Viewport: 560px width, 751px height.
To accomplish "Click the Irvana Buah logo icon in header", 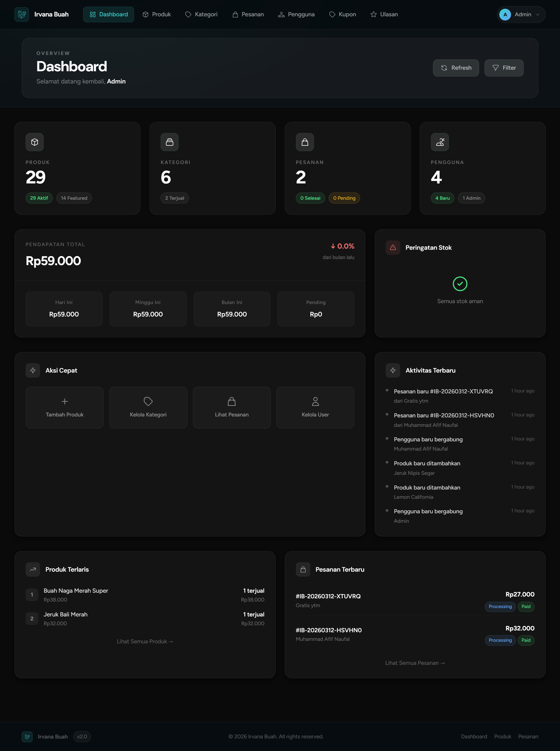I will pyautogui.click(x=22, y=14).
